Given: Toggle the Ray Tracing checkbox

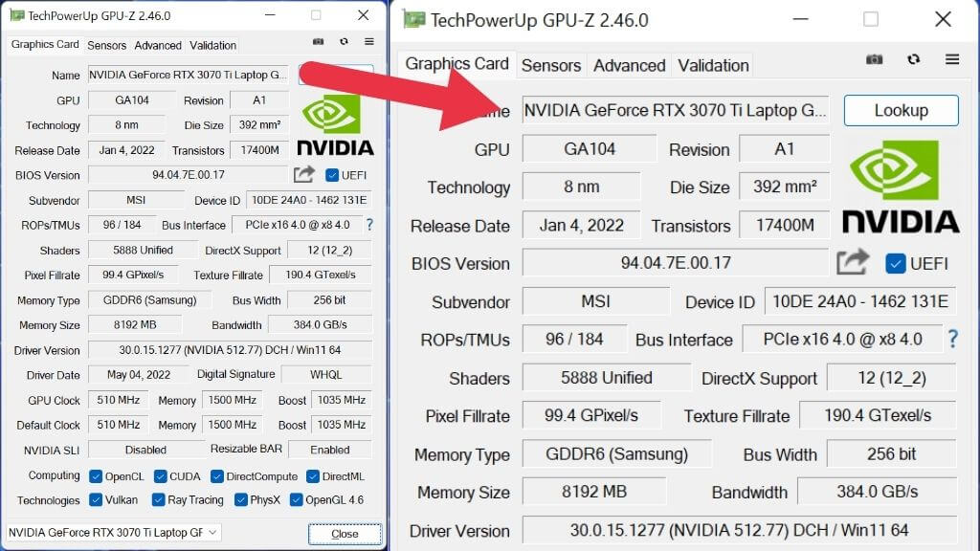Looking at the screenshot, I should [x=158, y=499].
